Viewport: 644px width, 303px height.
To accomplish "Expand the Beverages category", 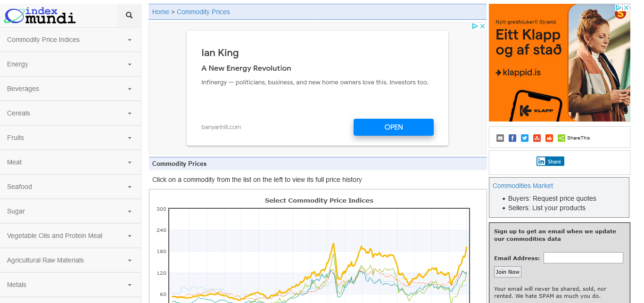I will point(70,89).
